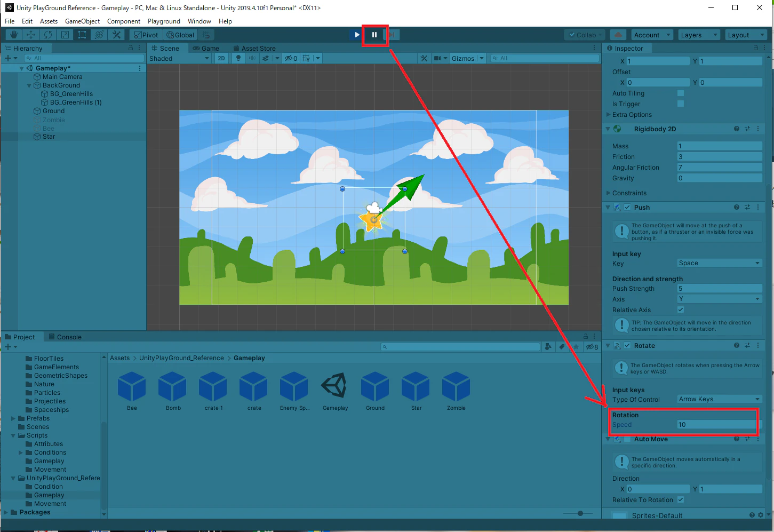This screenshot has height=532, width=774.
Task: Select the Rect tool in the toolbar
Action: point(82,35)
